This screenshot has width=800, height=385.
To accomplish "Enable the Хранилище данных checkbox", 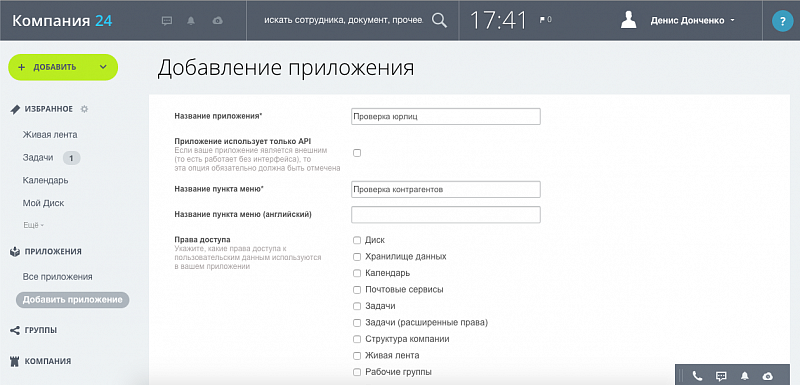I will pyautogui.click(x=357, y=256).
